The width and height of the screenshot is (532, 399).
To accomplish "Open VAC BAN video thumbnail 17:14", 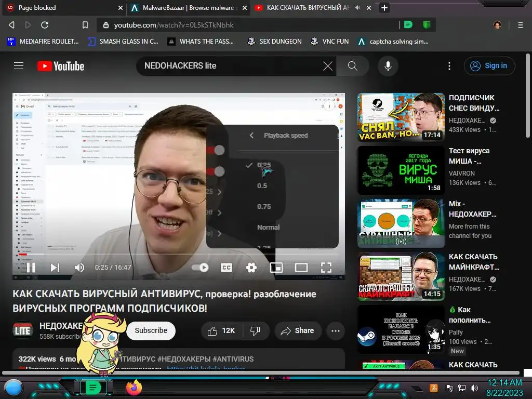I will pyautogui.click(x=401, y=117).
